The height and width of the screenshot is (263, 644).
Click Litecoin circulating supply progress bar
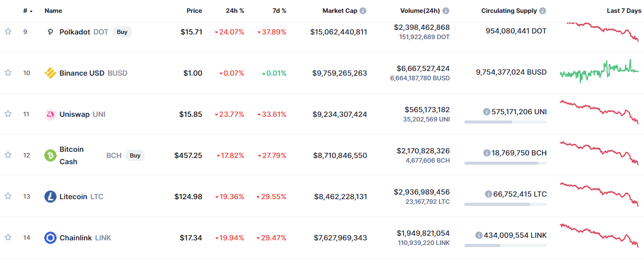click(x=506, y=204)
